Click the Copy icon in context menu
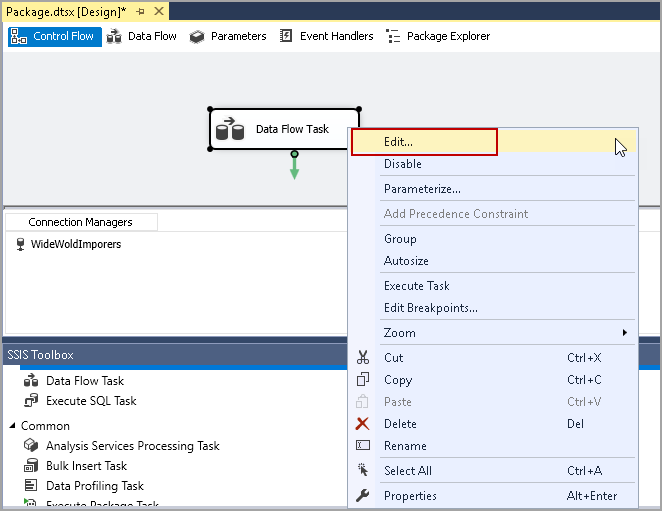 [x=363, y=380]
